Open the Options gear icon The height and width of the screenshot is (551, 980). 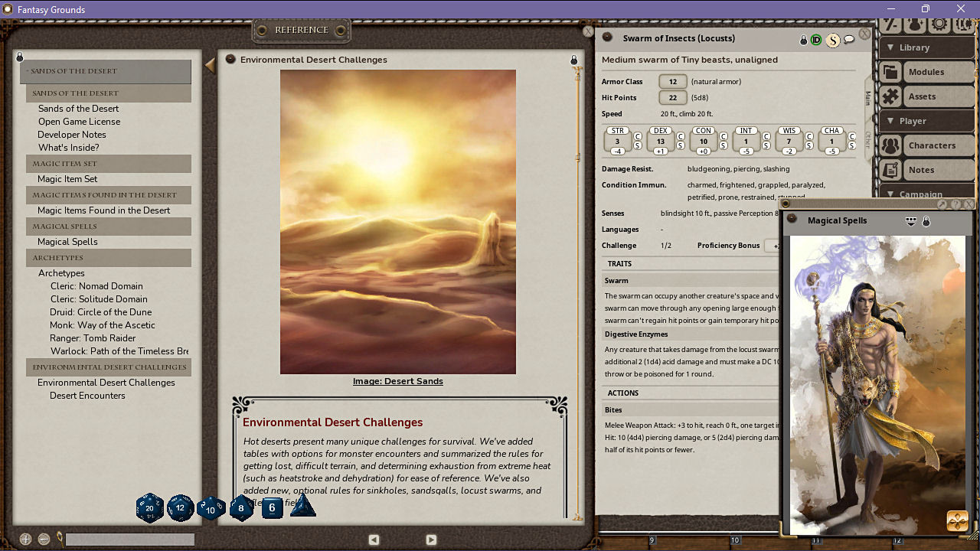pos(938,24)
